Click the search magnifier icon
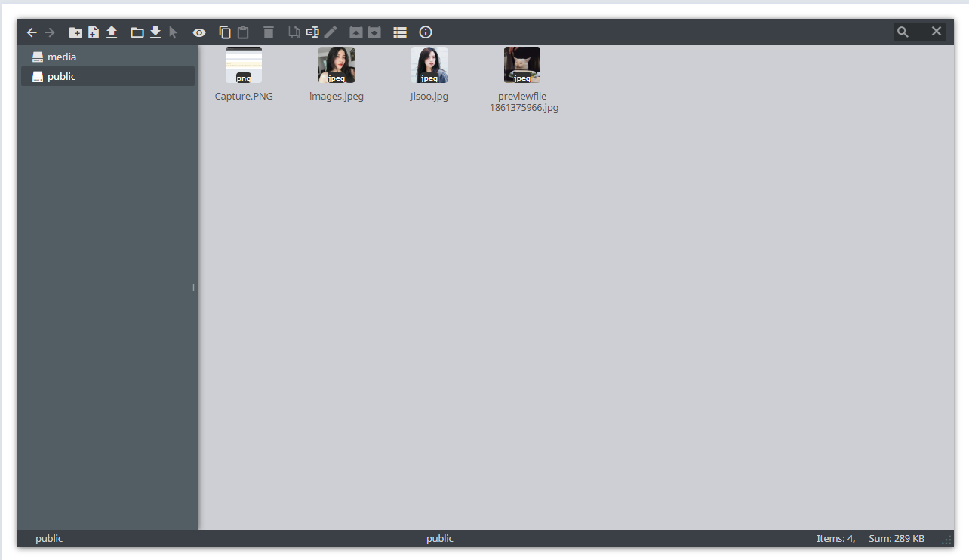This screenshot has height=560, width=969. [x=903, y=32]
